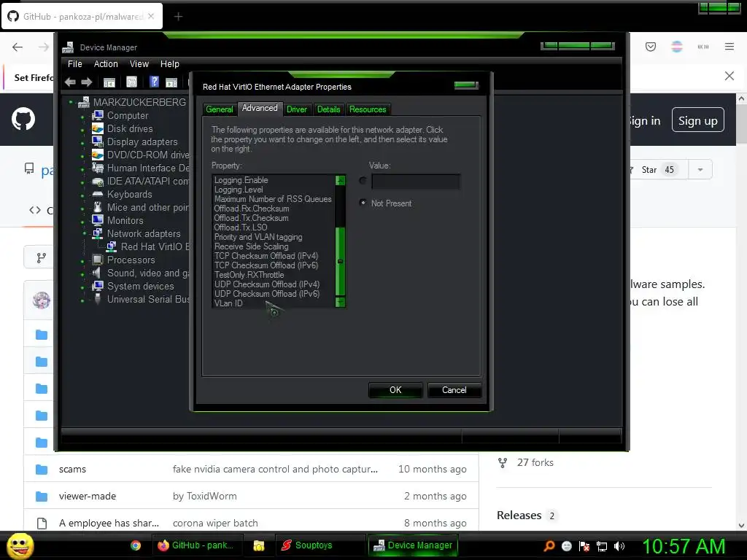Click the green property list scrollbar thumb
Viewport: 747px width, 560px height.
click(x=340, y=262)
